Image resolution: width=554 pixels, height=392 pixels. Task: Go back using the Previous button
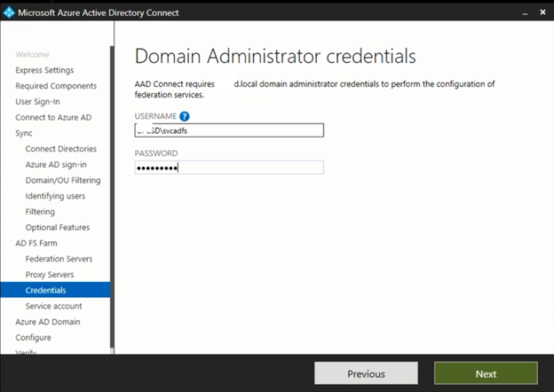tap(366, 373)
